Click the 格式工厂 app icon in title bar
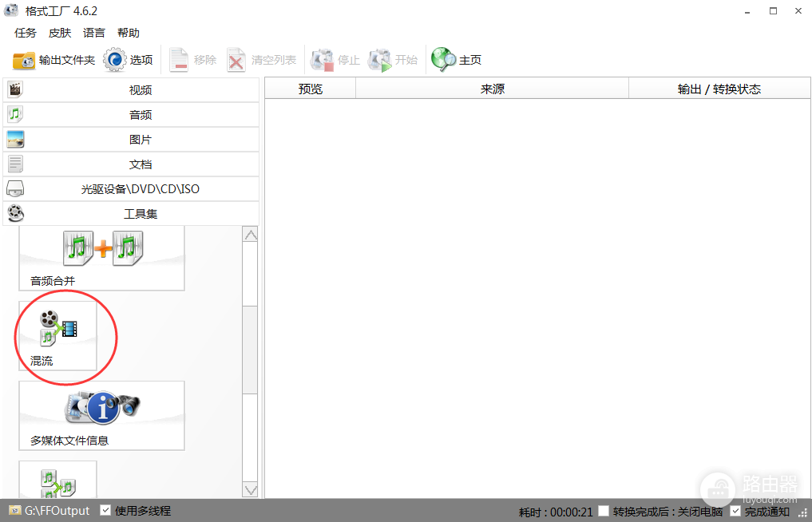The image size is (812, 522). coord(11,10)
